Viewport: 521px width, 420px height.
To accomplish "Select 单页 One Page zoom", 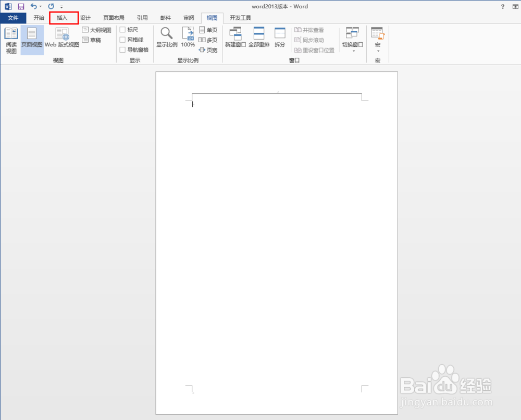I will point(208,30).
